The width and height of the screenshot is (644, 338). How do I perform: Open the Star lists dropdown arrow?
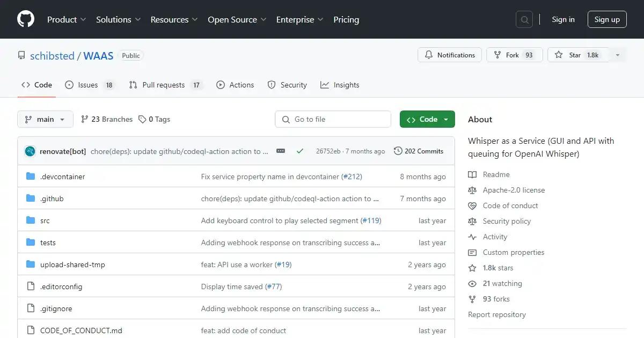[618, 55]
